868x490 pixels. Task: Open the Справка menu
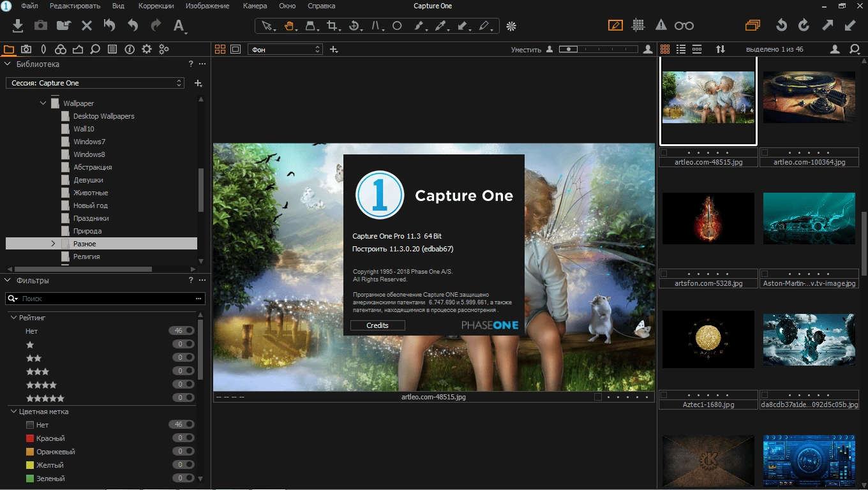pos(321,6)
